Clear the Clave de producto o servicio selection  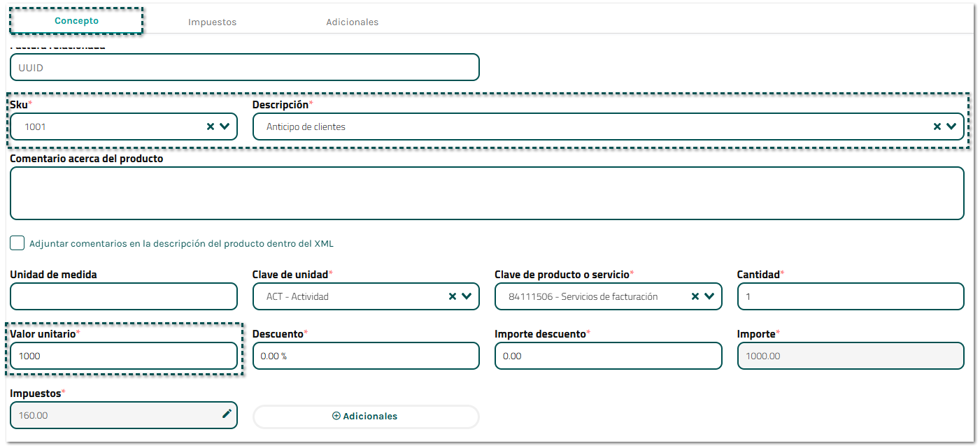[695, 296]
